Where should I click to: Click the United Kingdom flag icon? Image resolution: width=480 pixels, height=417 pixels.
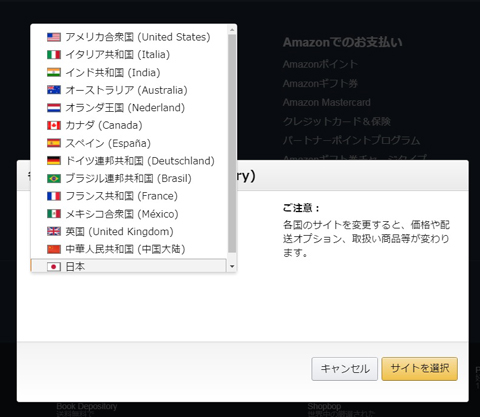pos(54,231)
